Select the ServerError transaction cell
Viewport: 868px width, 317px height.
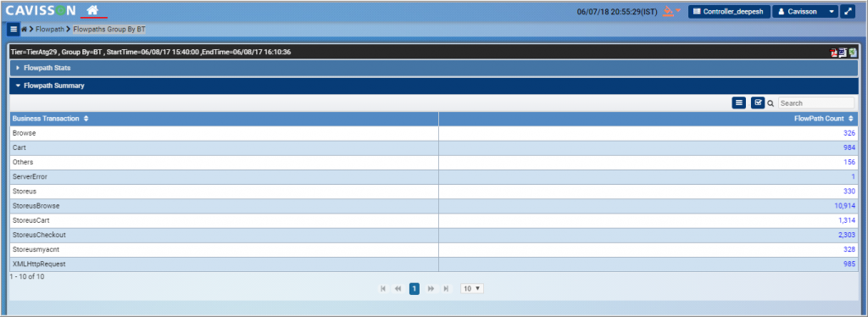(x=224, y=177)
